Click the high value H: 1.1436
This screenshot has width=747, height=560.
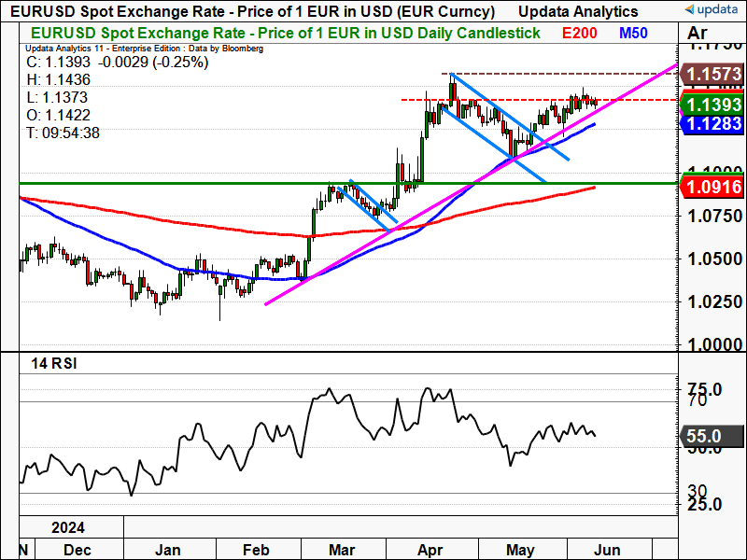pyautogui.click(x=58, y=79)
